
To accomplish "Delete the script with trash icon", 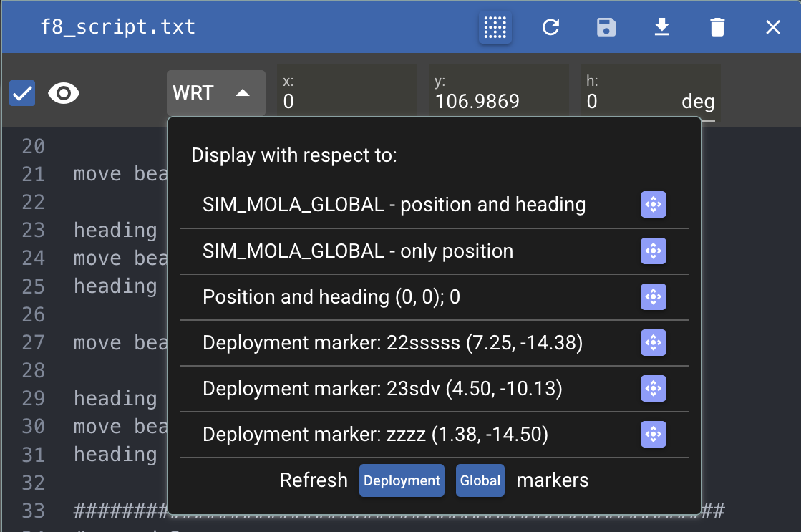I will (x=717, y=28).
